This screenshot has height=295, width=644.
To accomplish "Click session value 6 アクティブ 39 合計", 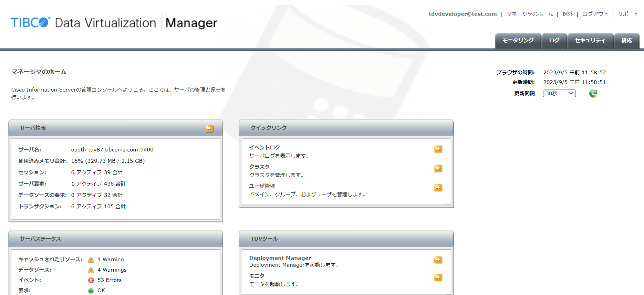I will [x=97, y=172].
